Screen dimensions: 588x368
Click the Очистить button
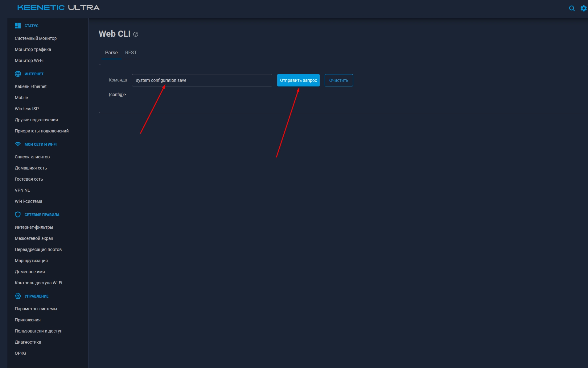coord(339,80)
